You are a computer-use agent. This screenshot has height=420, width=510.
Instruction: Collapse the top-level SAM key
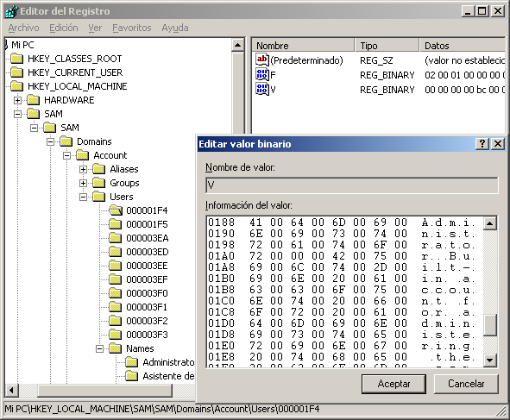(18, 114)
